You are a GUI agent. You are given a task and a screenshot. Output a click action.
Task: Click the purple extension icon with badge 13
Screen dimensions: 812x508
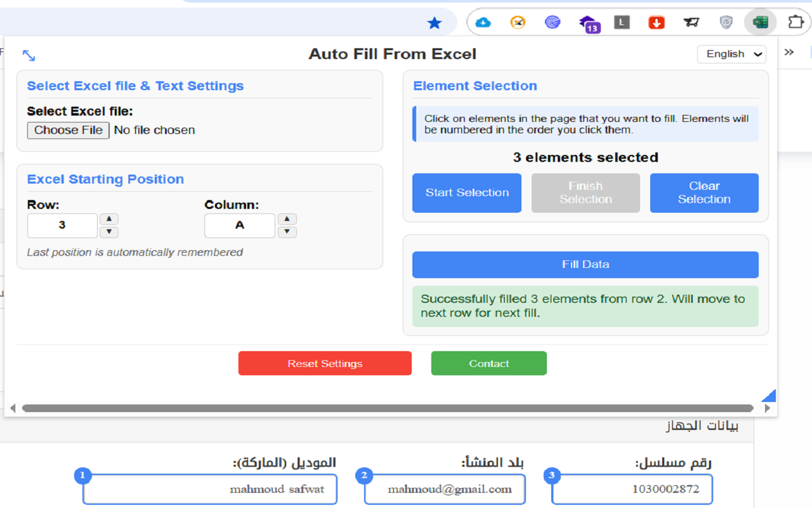(x=587, y=22)
